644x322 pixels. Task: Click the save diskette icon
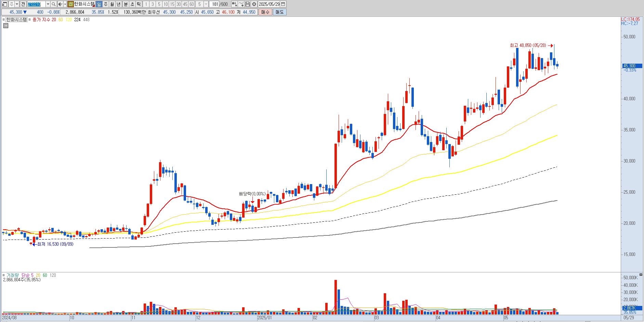click(x=248, y=4)
